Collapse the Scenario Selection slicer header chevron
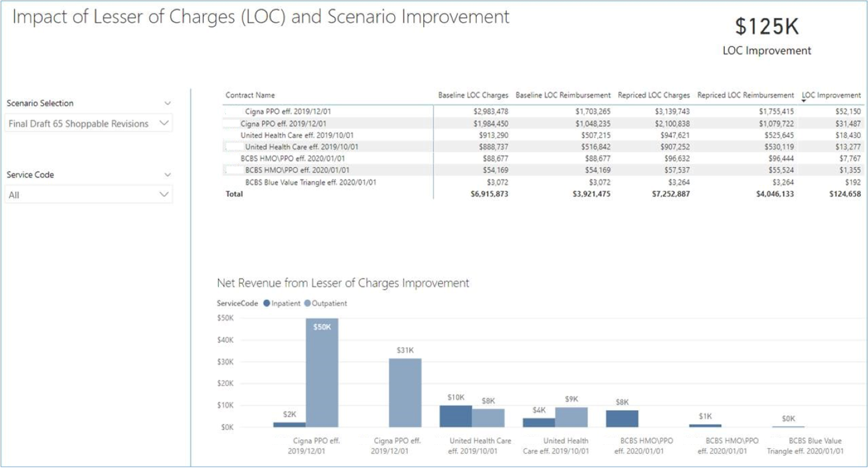 (x=168, y=103)
